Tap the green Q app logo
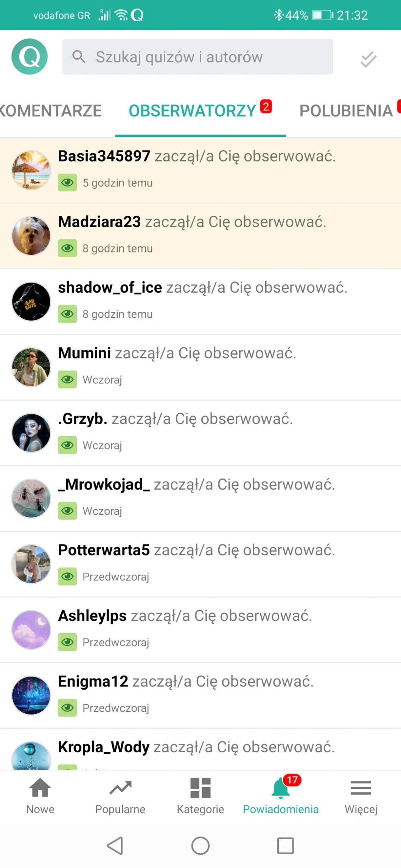This screenshot has width=401, height=868. (30, 57)
